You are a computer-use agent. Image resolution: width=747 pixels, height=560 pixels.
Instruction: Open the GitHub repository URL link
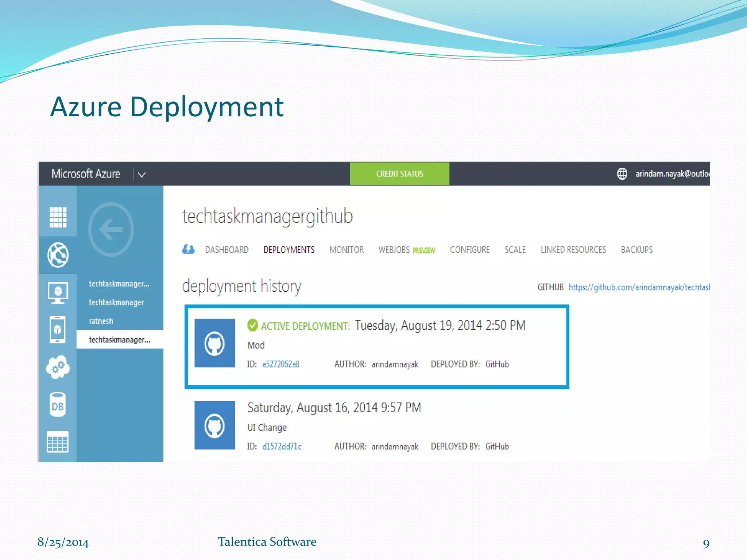click(639, 287)
